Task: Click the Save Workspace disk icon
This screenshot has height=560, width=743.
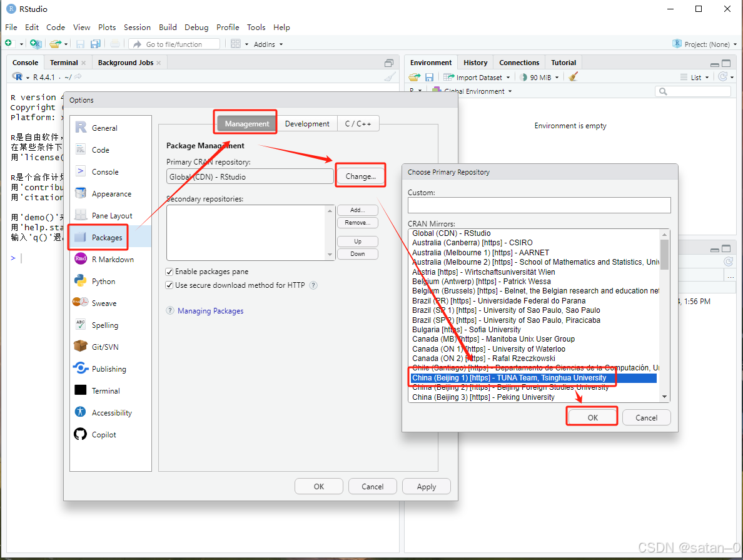Action: pos(429,78)
